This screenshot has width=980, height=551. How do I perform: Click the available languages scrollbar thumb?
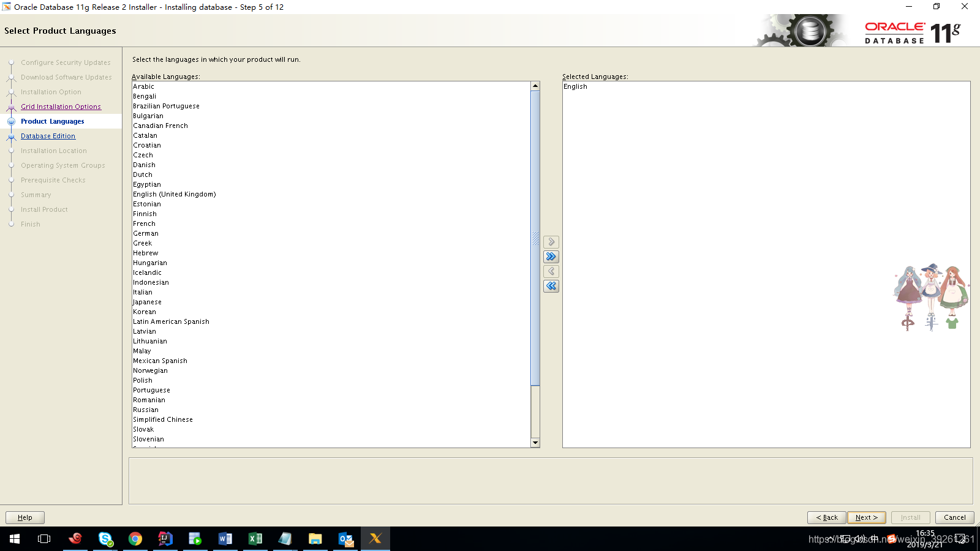coord(535,238)
